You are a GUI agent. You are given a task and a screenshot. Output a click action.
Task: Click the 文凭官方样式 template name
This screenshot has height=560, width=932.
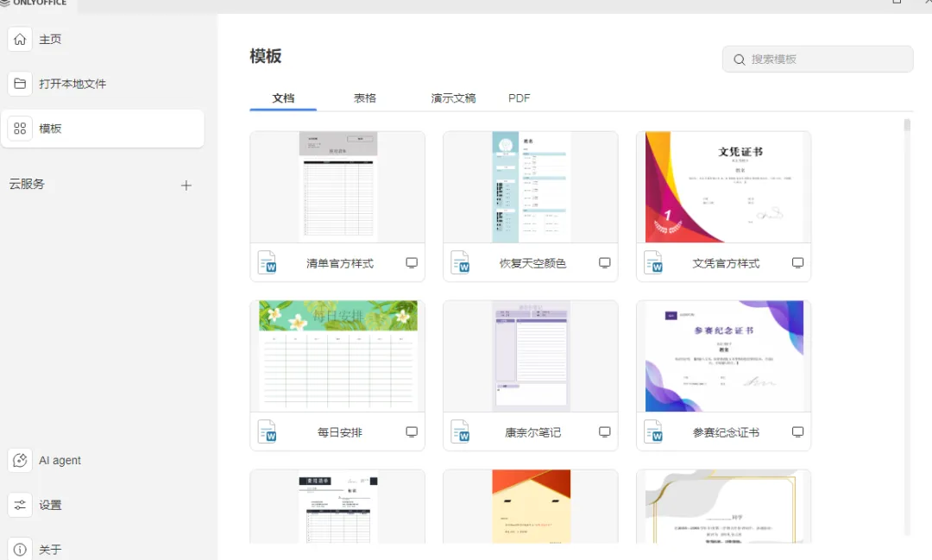pyautogui.click(x=726, y=263)
